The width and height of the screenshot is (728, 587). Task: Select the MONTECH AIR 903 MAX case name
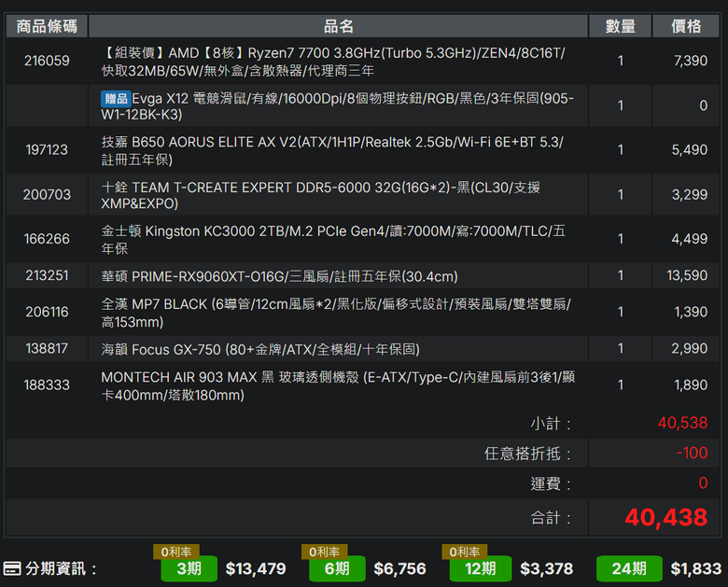pos(338,385)
